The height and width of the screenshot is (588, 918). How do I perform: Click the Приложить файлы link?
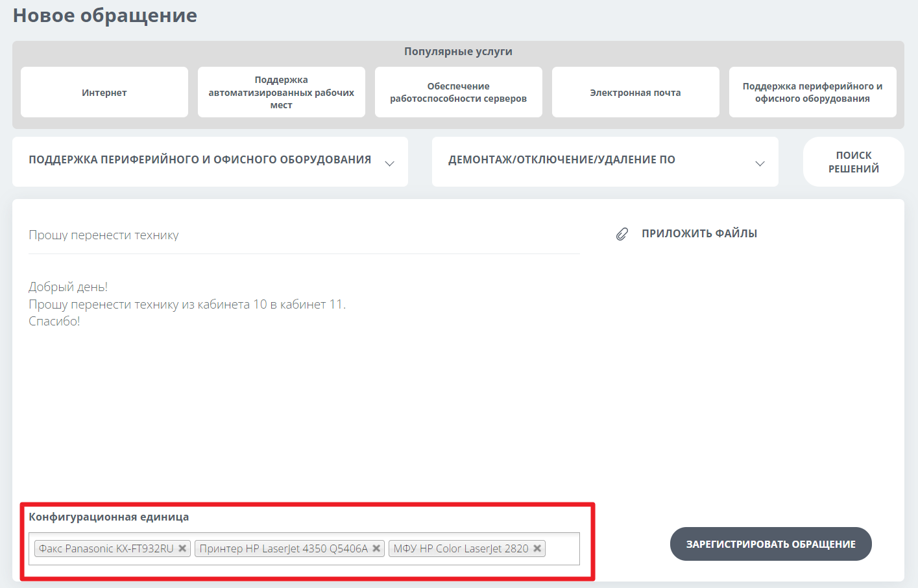(x=699, y=233)
